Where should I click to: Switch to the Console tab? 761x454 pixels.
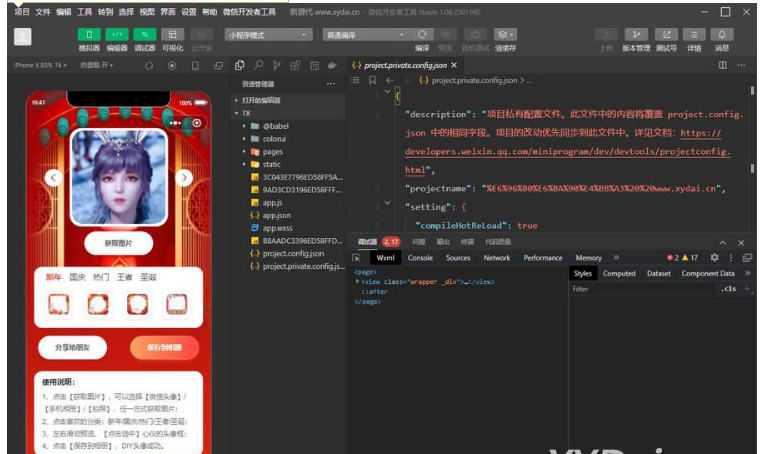tap(420, 258)
